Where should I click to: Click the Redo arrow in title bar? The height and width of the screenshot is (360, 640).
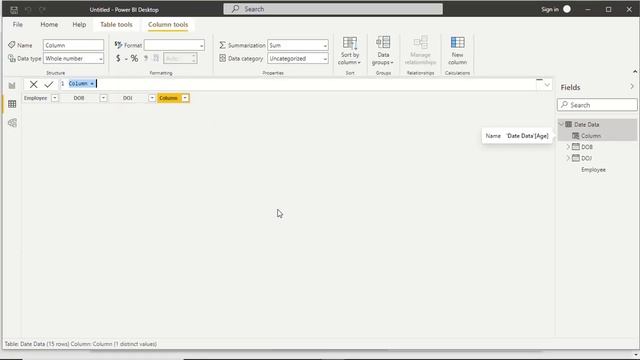pyautogui.click(x=42, y=9)
